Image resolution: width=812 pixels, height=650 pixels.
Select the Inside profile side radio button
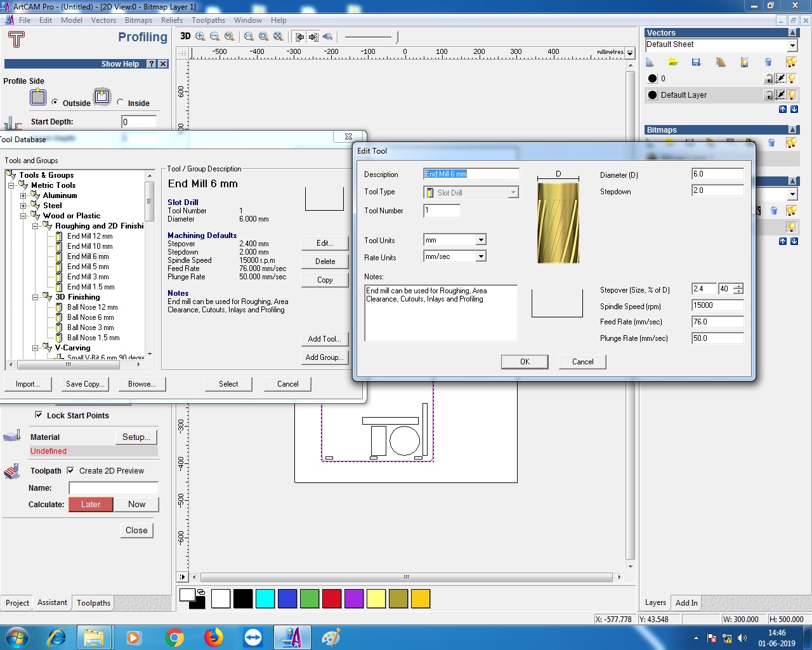(x=121, y=102)
